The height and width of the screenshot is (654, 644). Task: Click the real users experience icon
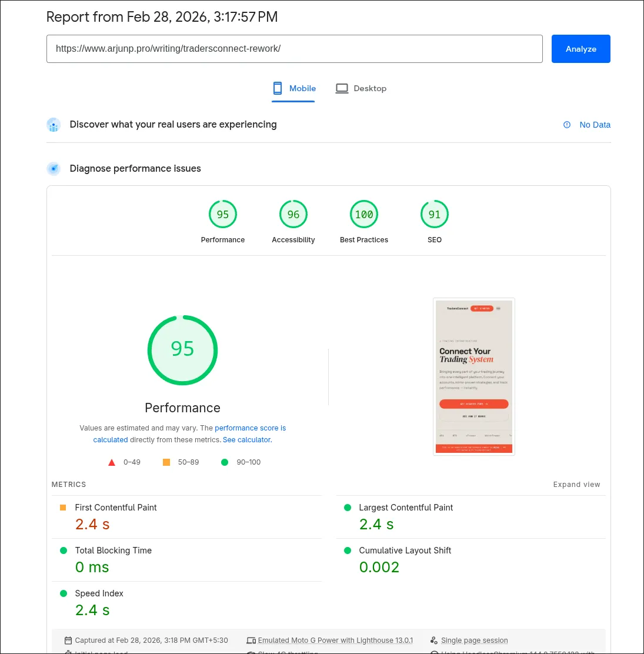(54, 125)
